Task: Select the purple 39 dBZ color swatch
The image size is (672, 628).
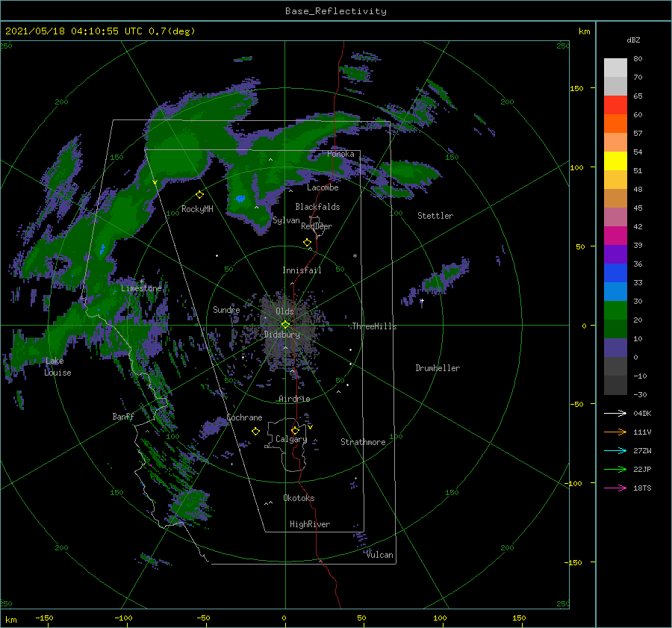Action: [615, 255]
